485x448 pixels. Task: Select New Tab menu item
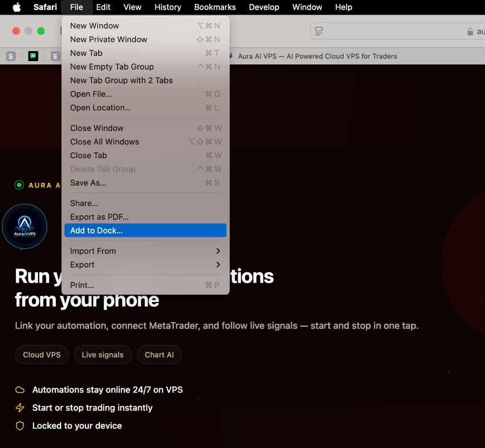145,53
